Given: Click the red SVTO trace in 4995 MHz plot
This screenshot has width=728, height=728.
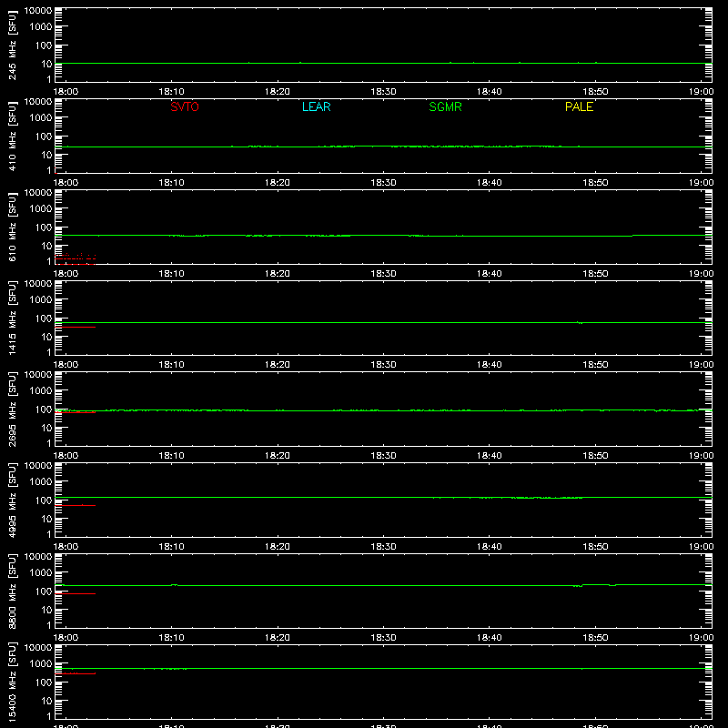Looking at the screenshot, I should pos(76,506).
